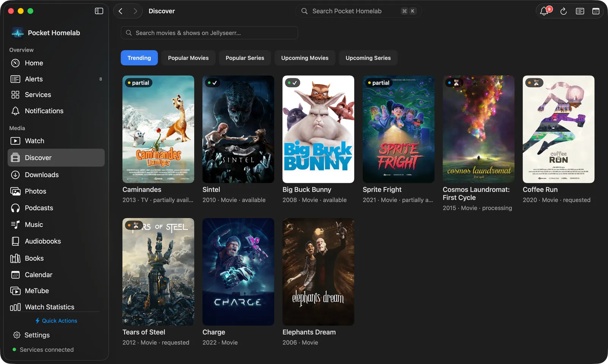Image resolution: width=608 pixels, height=364 pixels.
Task: Toggle the sidebar panel icon
Action: (x=99, y=11)
